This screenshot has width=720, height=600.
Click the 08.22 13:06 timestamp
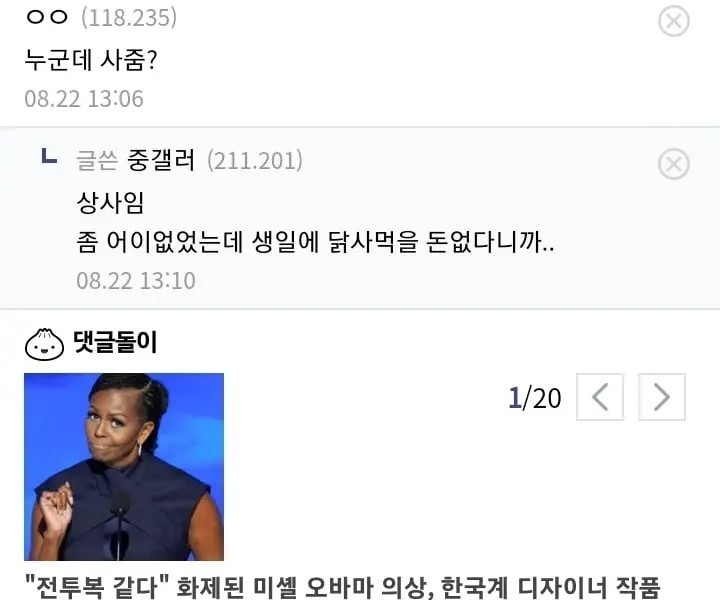[84, 99]
